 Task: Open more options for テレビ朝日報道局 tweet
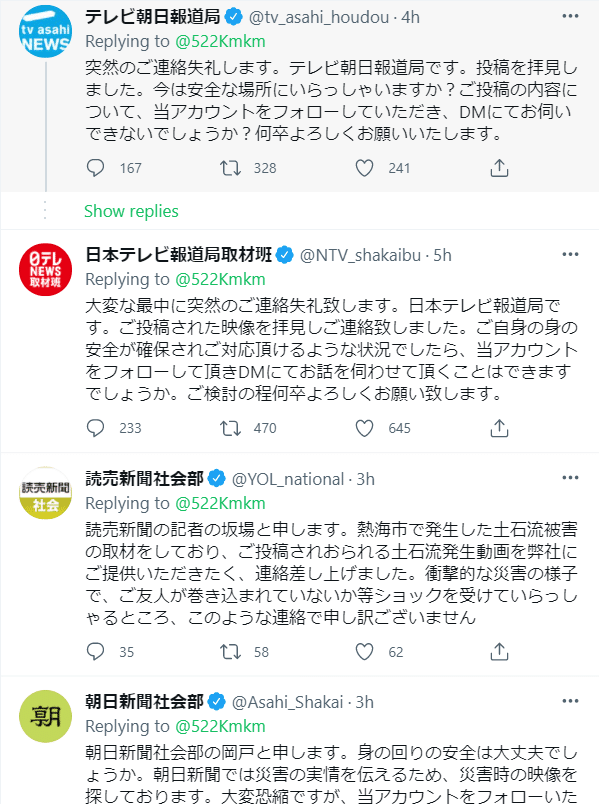570,16
